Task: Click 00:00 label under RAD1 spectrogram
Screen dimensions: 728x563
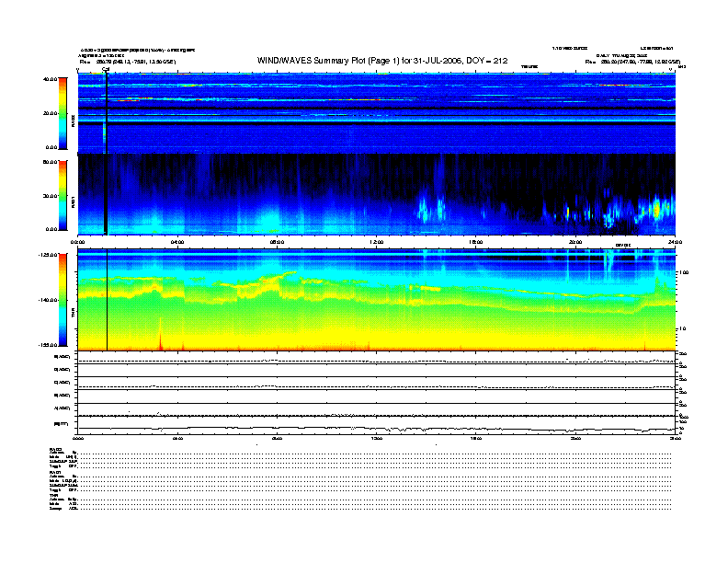Action: pos(77,242)
